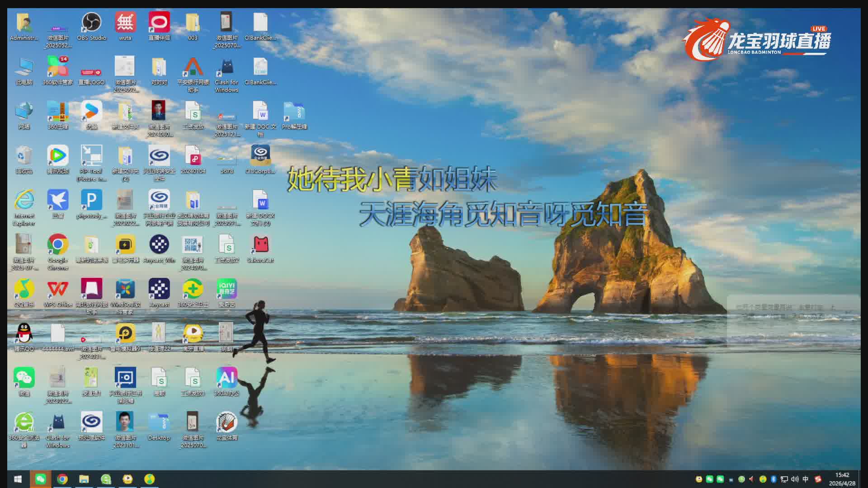Viewport: 868px width, 488px height.
Task: Open Internet Explorer desktop shortcut
Action: (x=24, y=200)
